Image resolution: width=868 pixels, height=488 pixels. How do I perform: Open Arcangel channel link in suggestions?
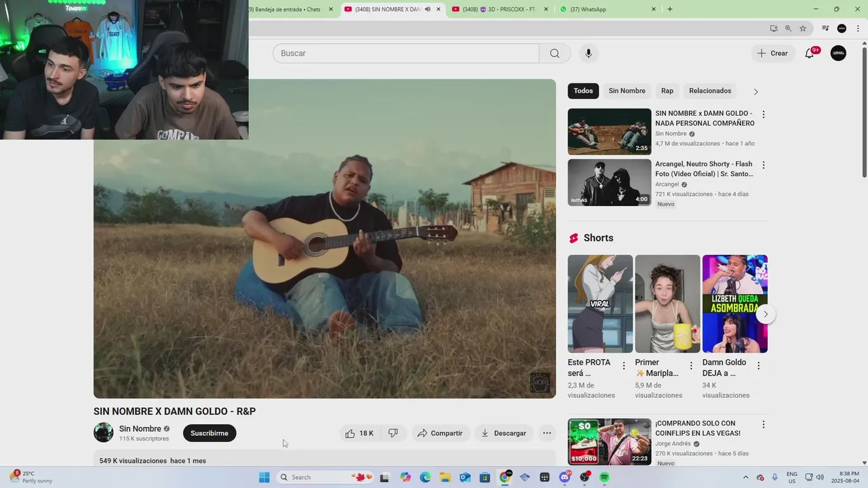(x=667, y=184)
